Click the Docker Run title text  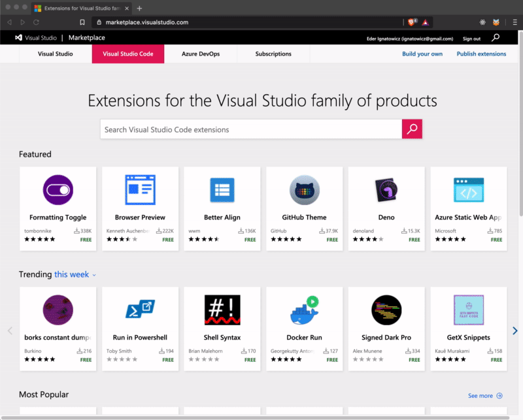point(304,337)
